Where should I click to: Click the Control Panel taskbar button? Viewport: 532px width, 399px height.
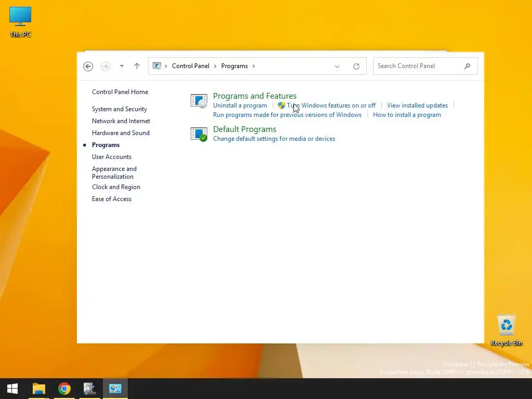(115, 389)
